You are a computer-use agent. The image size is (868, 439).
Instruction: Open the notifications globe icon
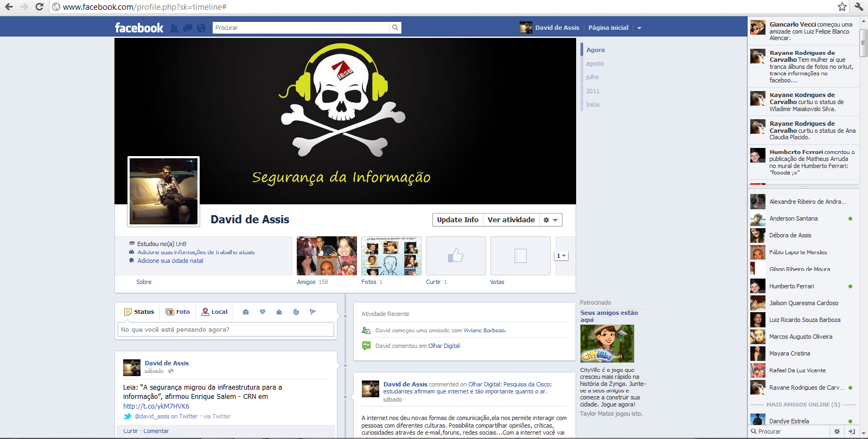(x=201, y=28)
